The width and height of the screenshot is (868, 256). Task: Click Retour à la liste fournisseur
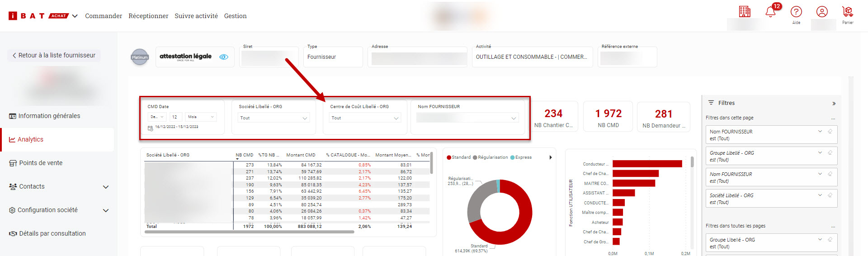click(x=54, y=55)
